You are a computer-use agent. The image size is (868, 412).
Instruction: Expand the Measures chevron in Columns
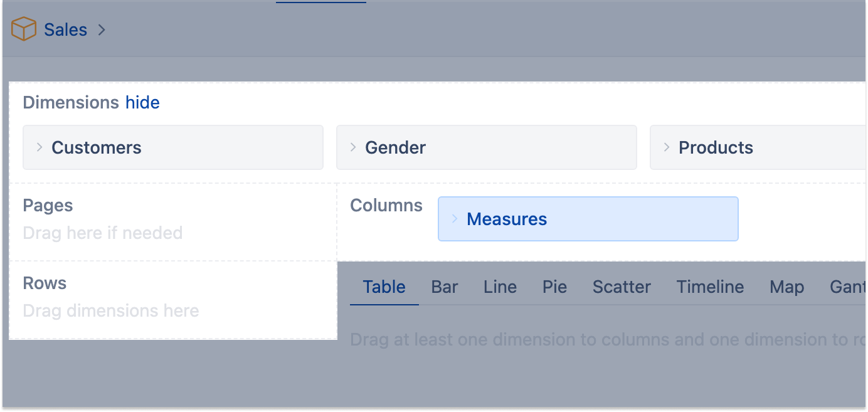click(455, 219)
